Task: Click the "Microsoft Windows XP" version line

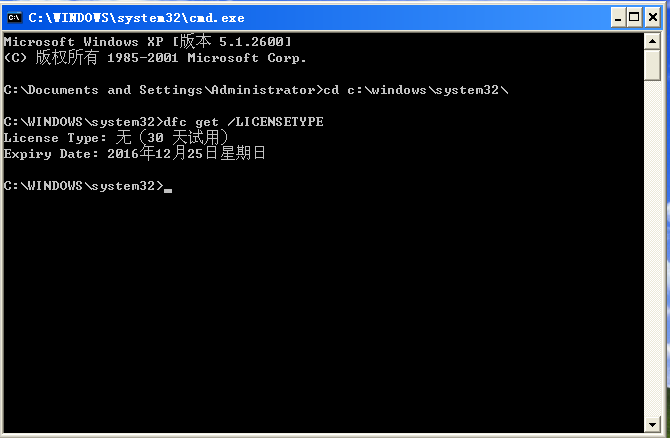Action: (x=148, y=42)
